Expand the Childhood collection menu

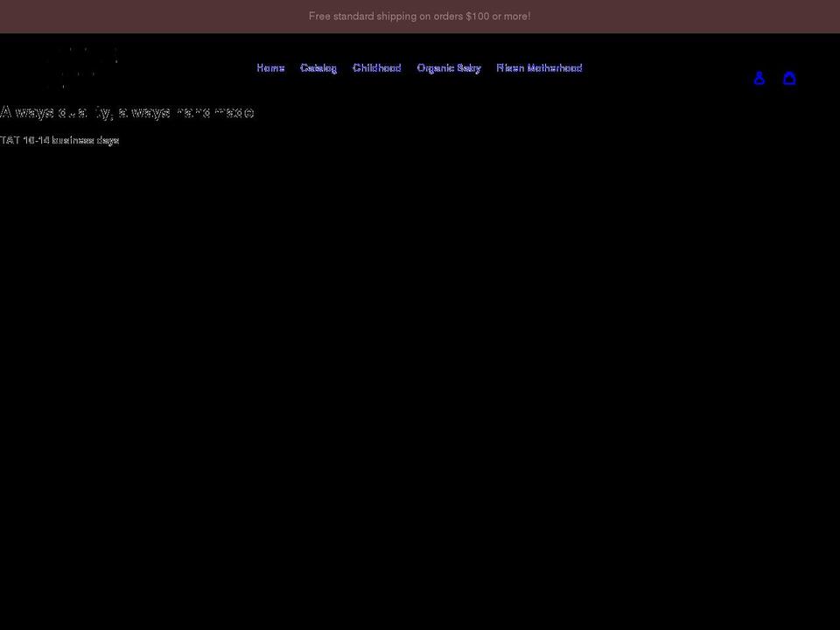click(x=377, y=67)
